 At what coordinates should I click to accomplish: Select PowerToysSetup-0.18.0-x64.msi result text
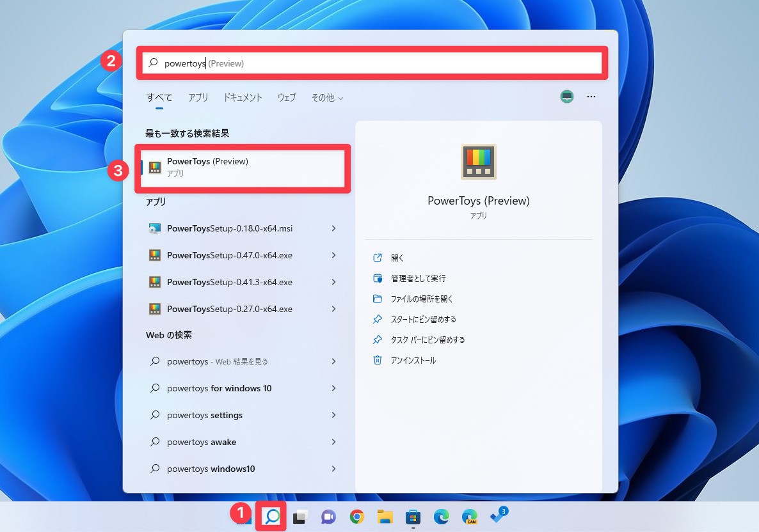(x=230, y=228)
